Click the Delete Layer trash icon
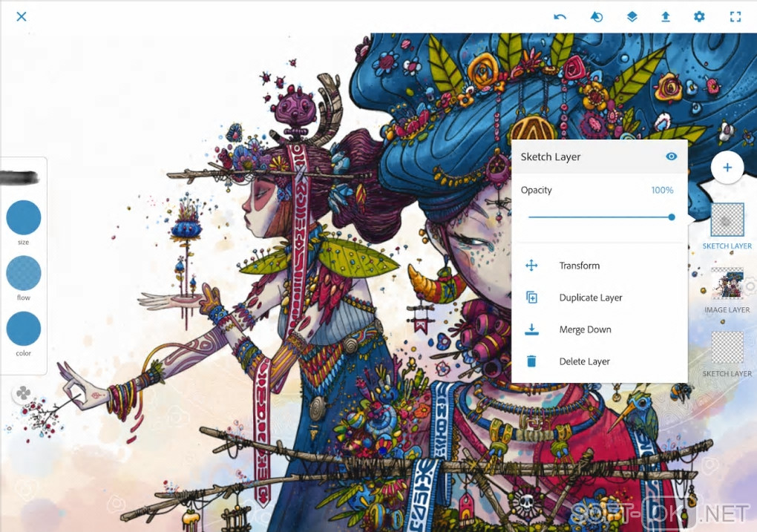The height and width of the screenshot is (532, 757). (531, 361)
